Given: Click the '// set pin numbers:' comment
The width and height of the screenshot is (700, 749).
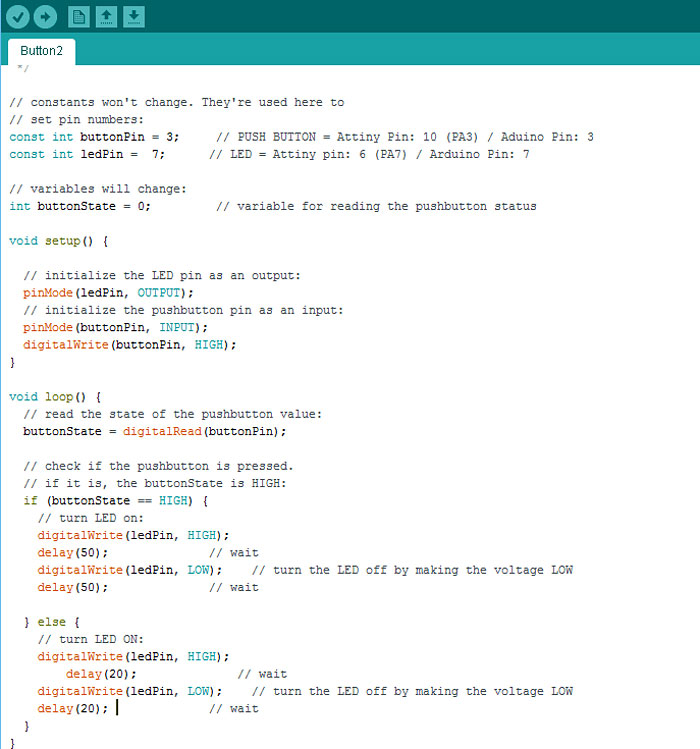Looking at the screenshot, I should coord(76,119).
